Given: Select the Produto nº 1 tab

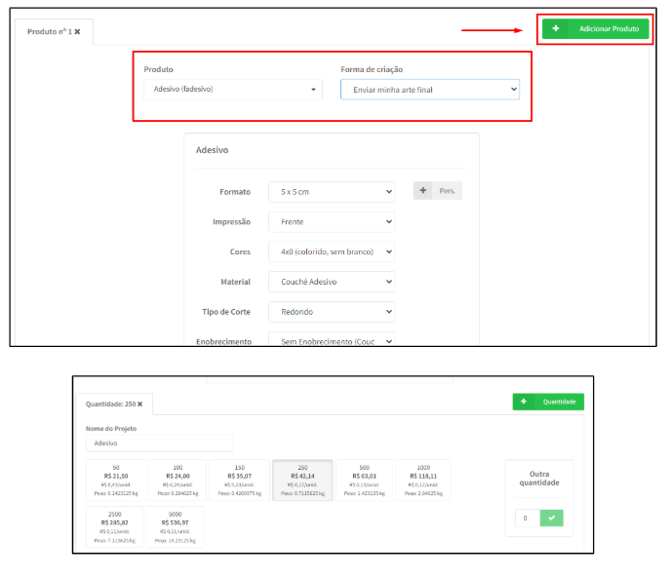Looking at the screenshot, I should (49, 32).
